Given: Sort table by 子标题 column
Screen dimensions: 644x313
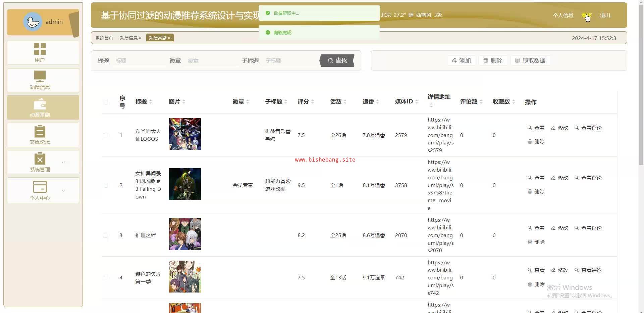Looking at the screenshot, I should (x=286, y=102).
